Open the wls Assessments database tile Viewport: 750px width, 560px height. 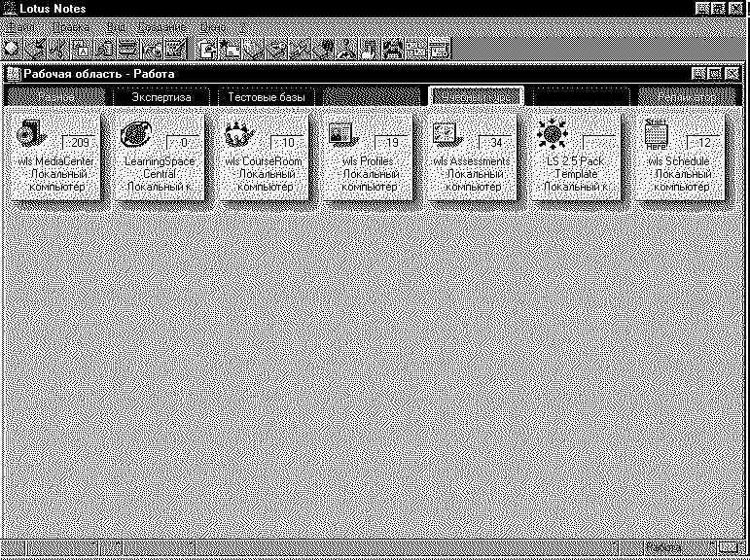coord(472,157)
